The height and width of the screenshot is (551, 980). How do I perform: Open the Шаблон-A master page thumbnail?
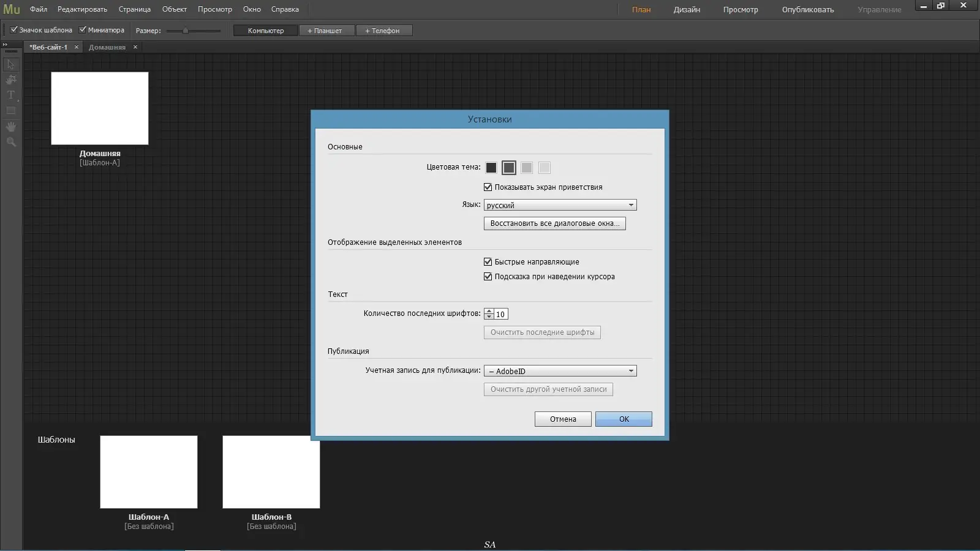(149, 471)
